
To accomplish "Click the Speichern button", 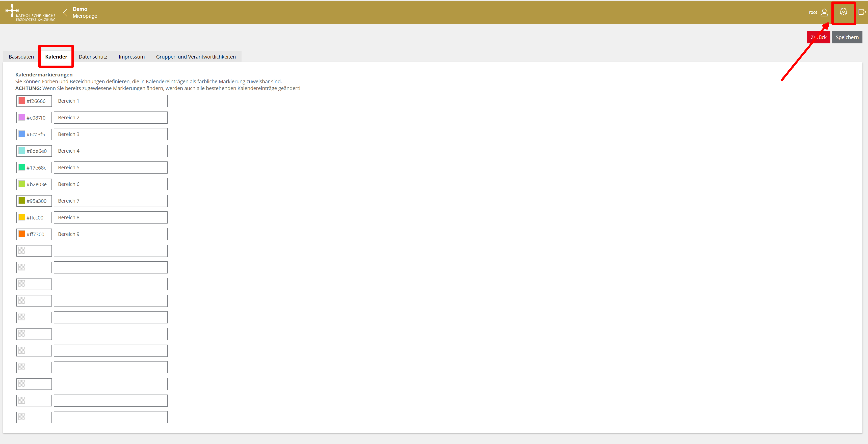I will (x=847, y=37).
